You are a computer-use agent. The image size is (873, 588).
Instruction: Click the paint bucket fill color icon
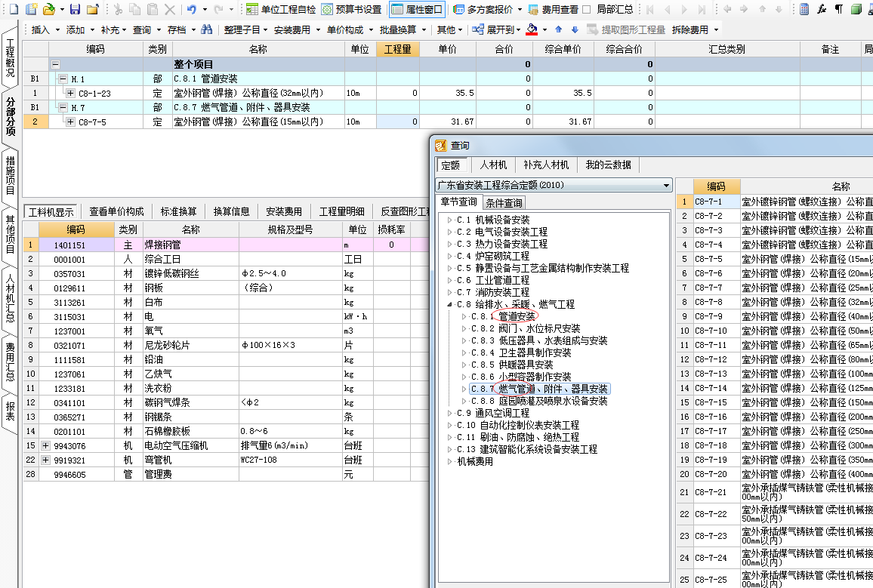tap(532, 29)
